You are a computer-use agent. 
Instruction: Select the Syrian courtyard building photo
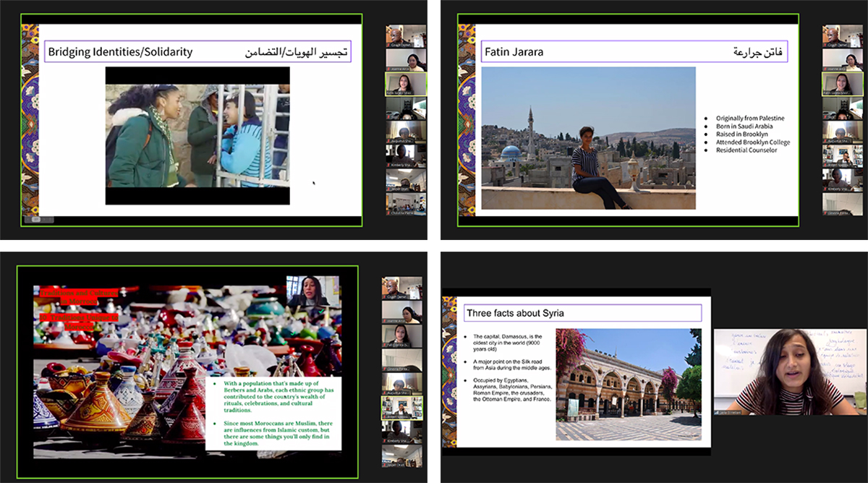coord(629,385)
